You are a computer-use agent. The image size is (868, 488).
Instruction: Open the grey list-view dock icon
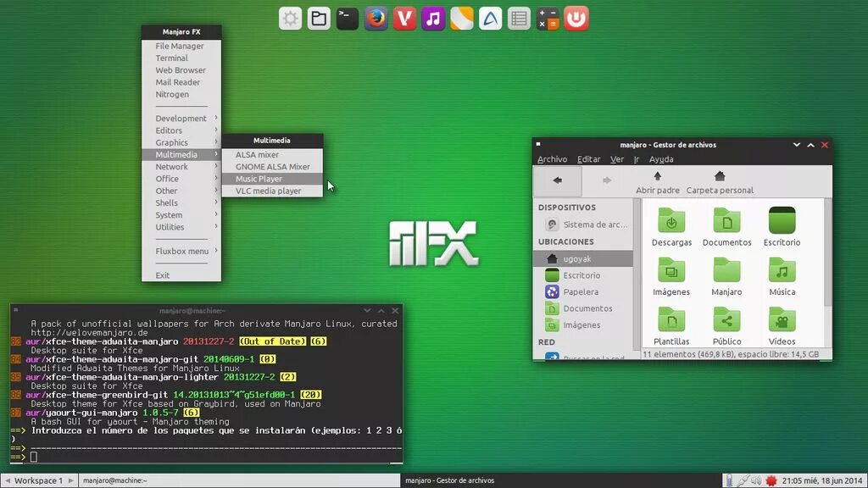[x=520, y=19]
